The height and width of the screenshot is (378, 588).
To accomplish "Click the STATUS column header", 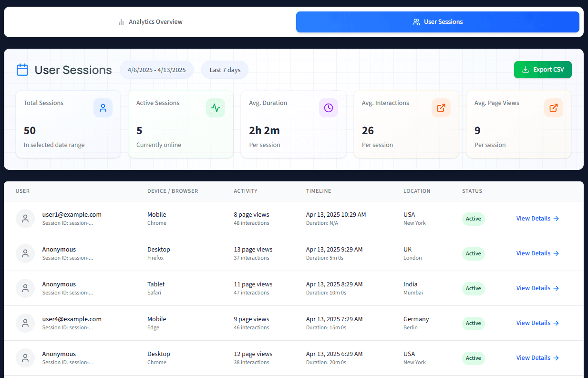I will [x=472, y=191].
